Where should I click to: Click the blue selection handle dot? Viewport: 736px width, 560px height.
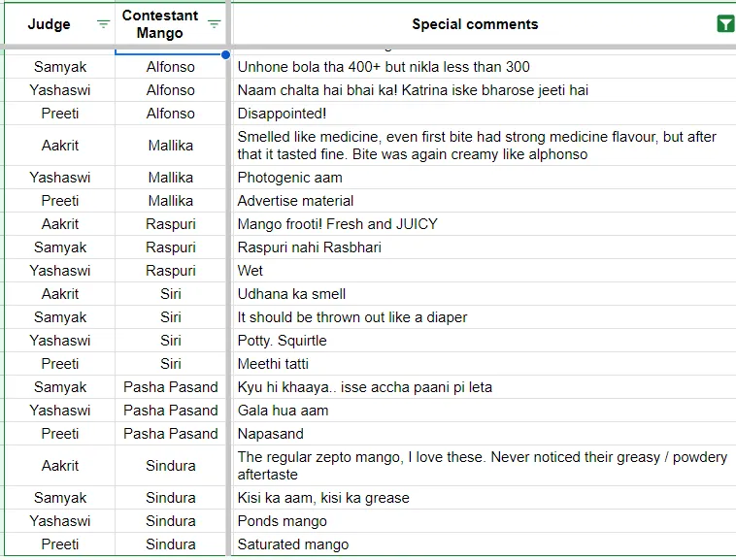pyautogui.click(x=226, y=55)
